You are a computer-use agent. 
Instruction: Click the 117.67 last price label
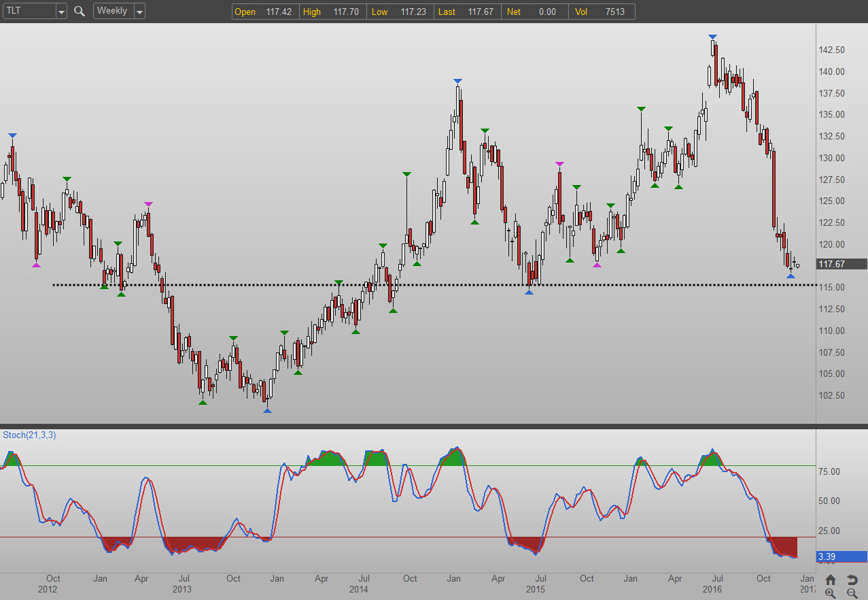tap(842, 264)
